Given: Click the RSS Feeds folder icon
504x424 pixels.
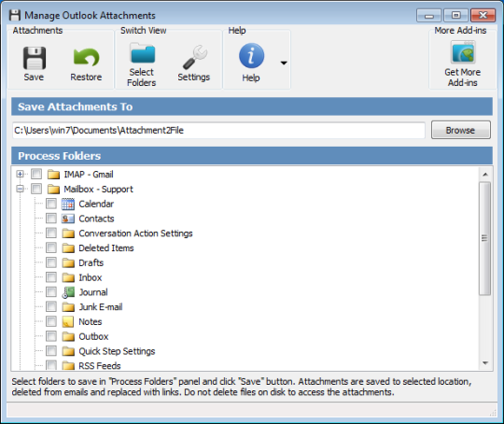Looking at the screenshot, I should point(68,366).
